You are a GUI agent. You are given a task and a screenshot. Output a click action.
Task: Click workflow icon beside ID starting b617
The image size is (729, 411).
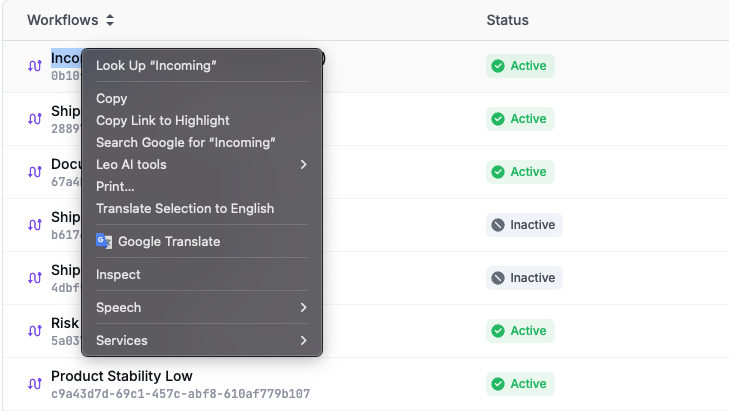pos(35,225)
